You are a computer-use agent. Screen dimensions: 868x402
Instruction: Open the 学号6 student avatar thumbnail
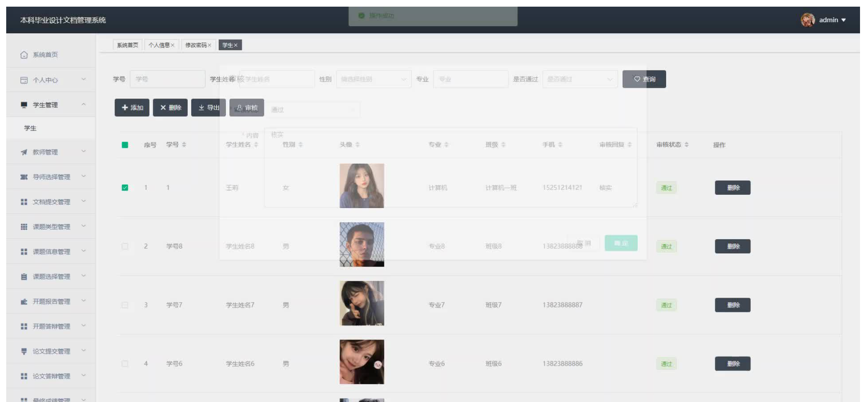362,362
